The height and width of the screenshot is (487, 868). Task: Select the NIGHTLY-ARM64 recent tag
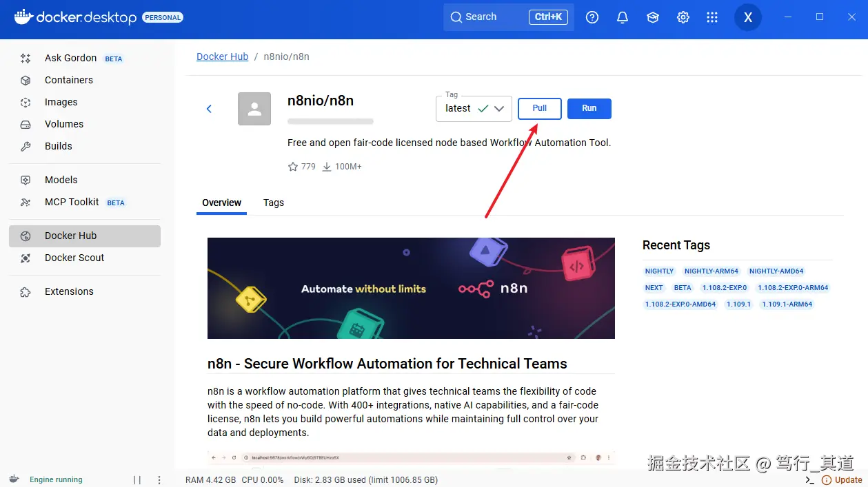click(x=711, y=271)
